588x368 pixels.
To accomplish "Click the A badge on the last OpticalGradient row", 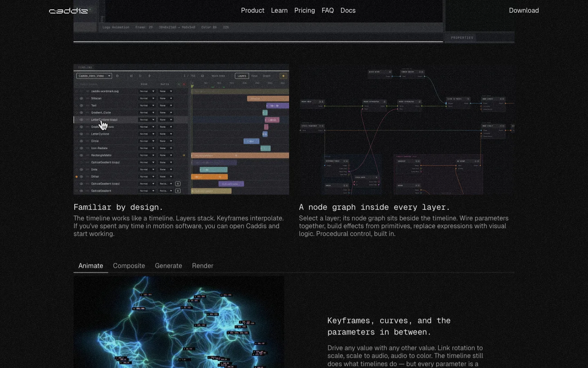I will [178, 191].
